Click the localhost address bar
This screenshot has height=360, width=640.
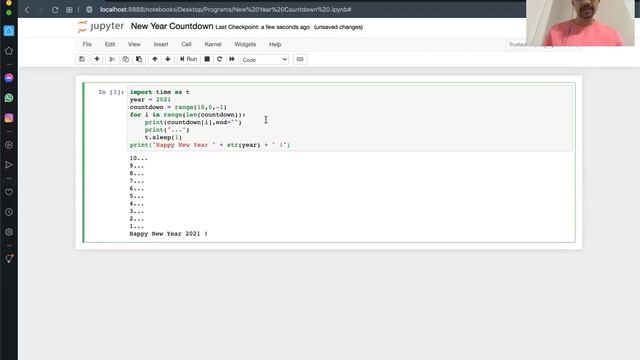tap(225, 9)
